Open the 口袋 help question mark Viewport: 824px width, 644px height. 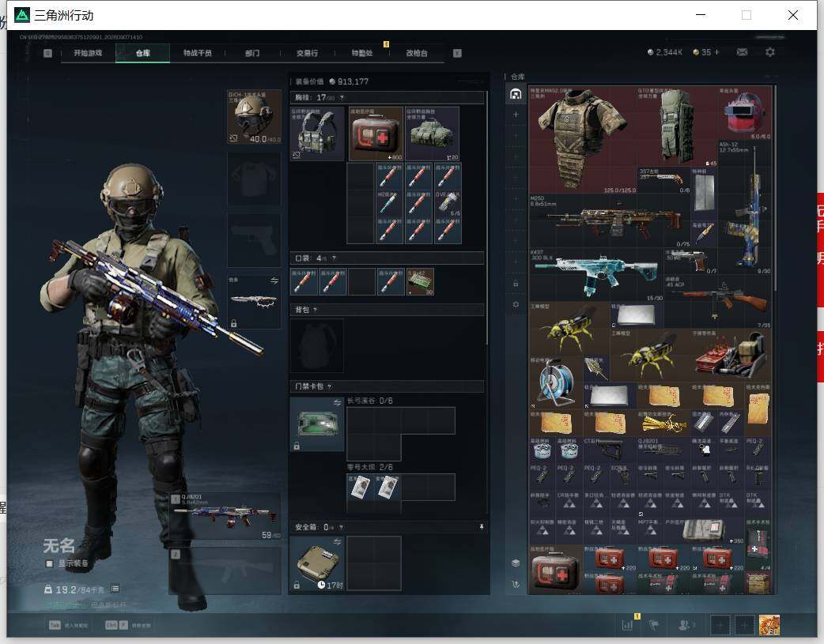point(334,258)
